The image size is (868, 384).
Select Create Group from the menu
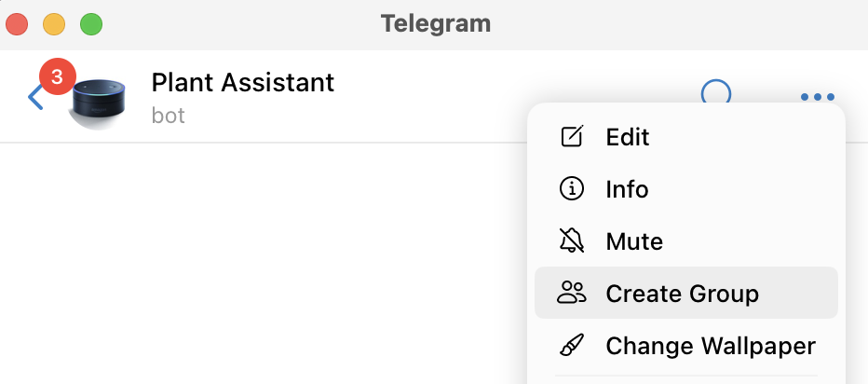click(682, 294)
